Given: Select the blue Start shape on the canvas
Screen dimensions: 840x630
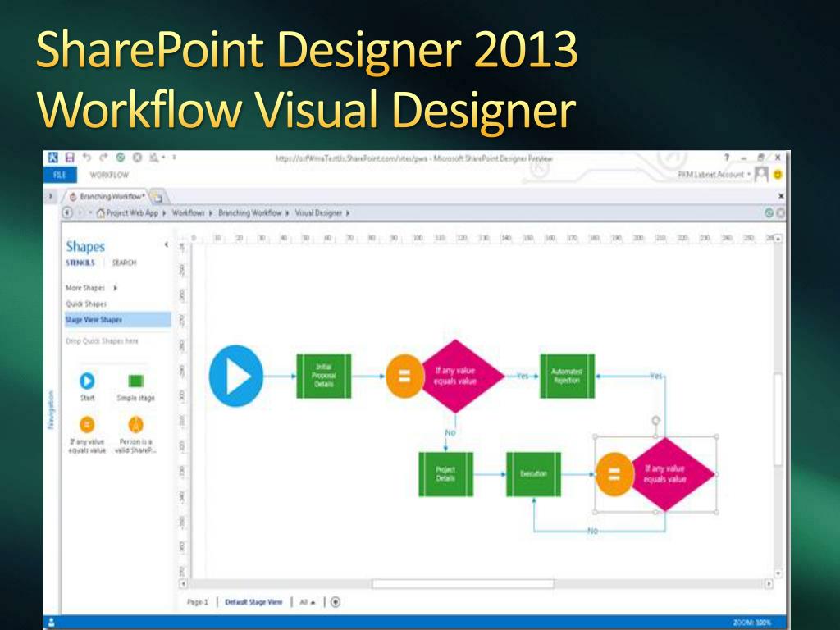Looking at the screenshot, I should (236, 376).
